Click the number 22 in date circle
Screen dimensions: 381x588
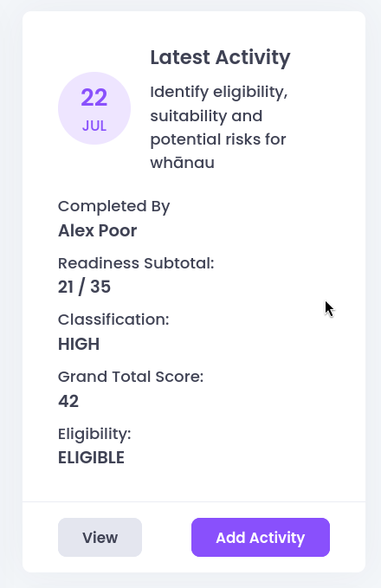(x=94, y=98)
